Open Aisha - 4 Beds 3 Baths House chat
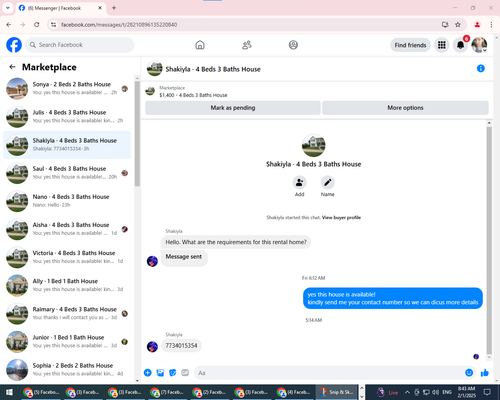500x400 pixels. tap(67, 229)
